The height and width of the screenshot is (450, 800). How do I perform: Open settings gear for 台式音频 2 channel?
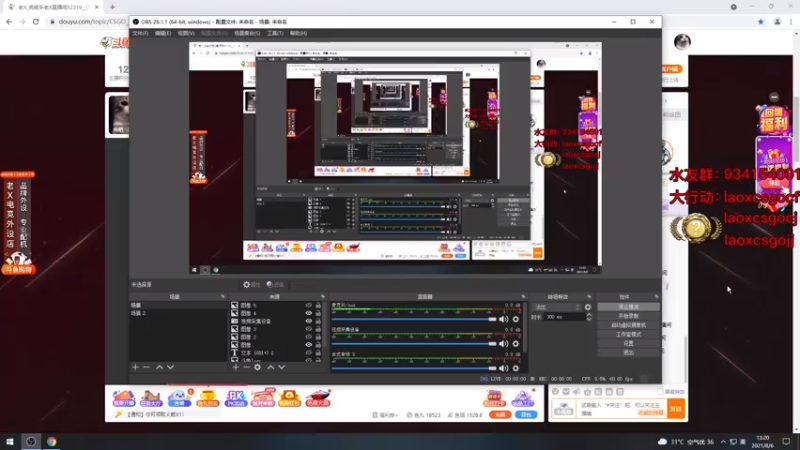click(x=516, y=368)
